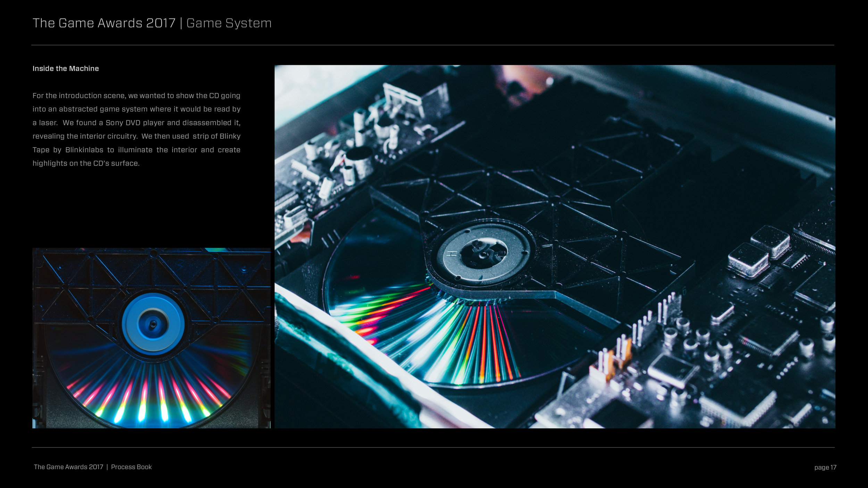
Task: Click the paragraph line 'highlights on the CD's surface.'
Action: (86, 163)
